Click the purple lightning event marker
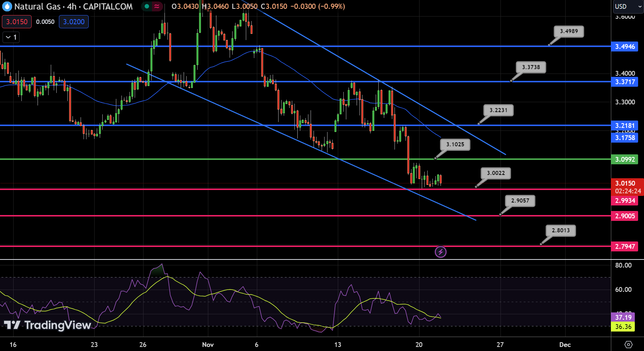 point(440,252)
